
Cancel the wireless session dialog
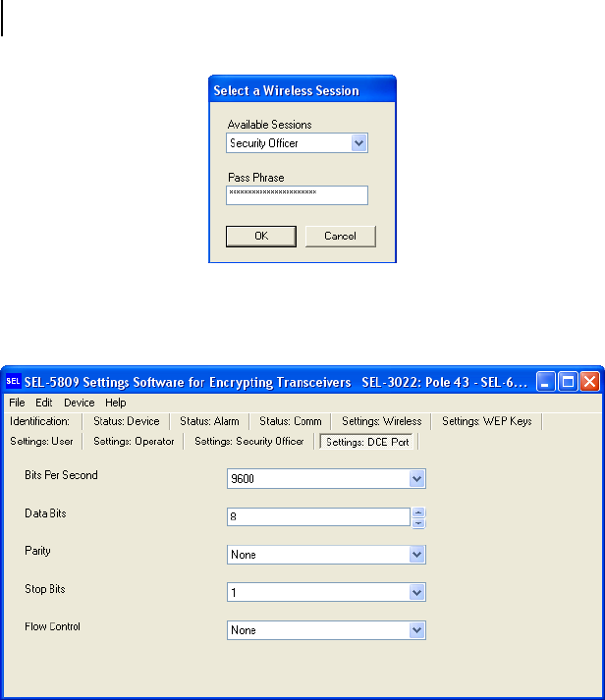pos(340,237)
